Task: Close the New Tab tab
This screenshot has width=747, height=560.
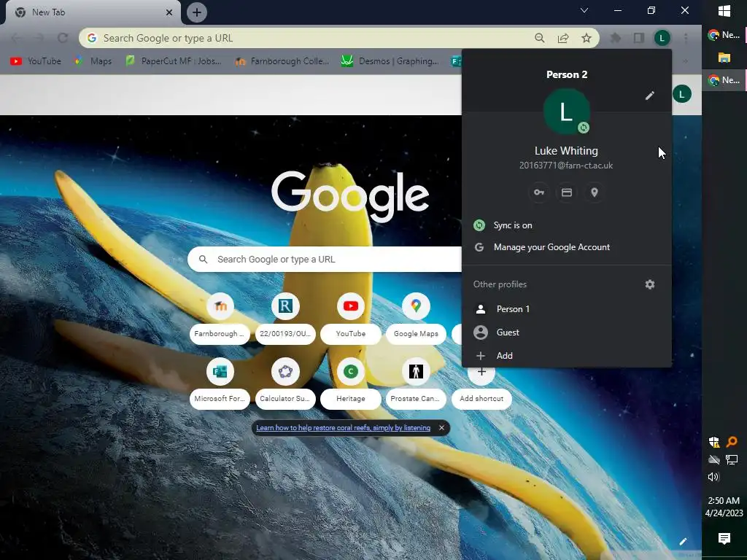Action: click(x=169, y=12)
